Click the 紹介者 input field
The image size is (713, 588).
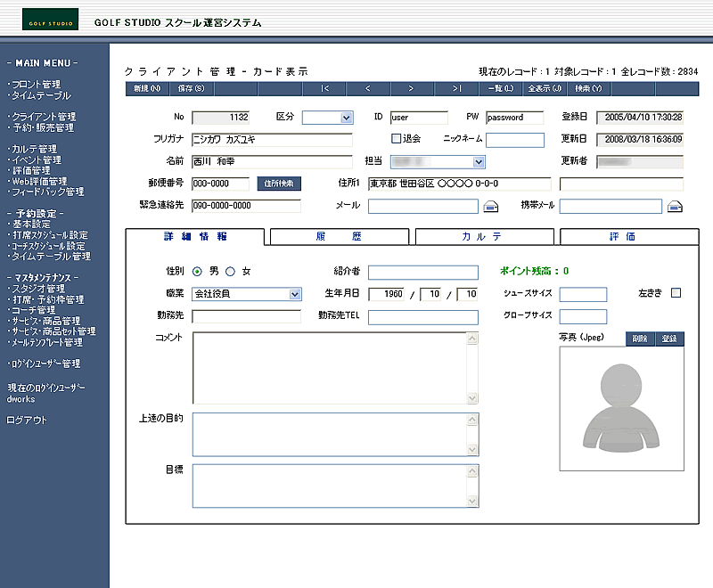(422, 273)
